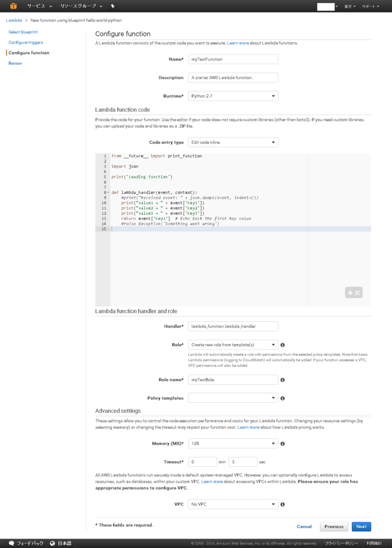Collapse the lambda_handler fold arrow on line 8
392x548 pixels.
point(109,193)
